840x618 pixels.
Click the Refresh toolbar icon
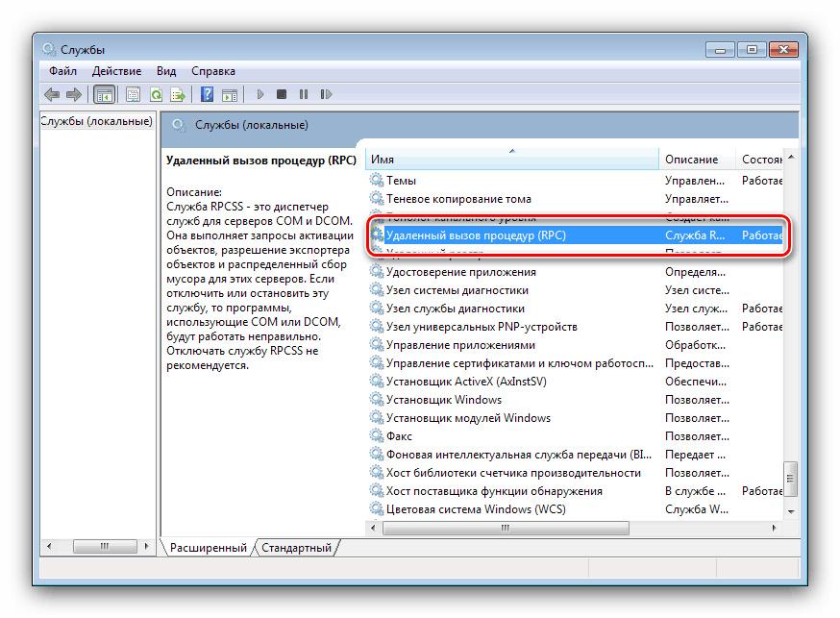156,95
